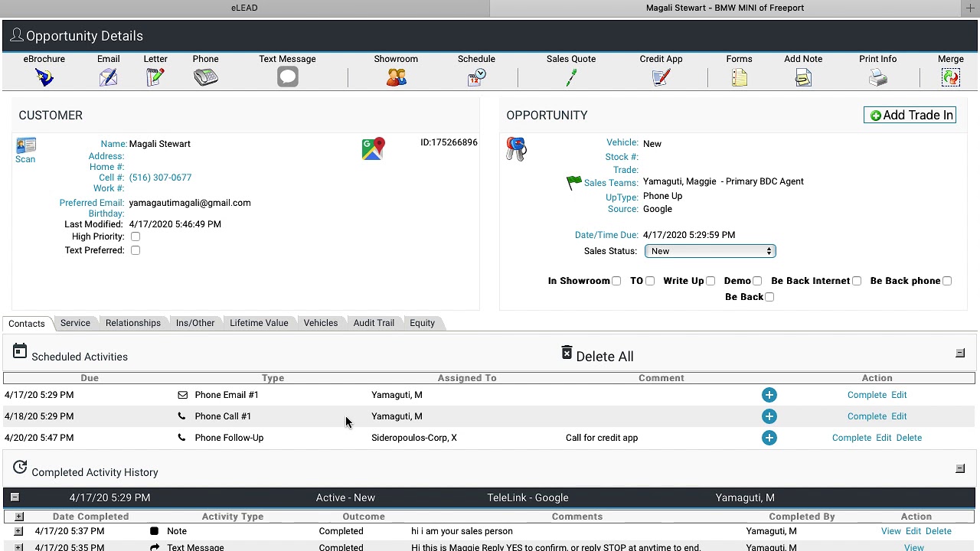
Task: Collapse the Active - New history group
Action: pyautogui.click(x=15, y=497)
